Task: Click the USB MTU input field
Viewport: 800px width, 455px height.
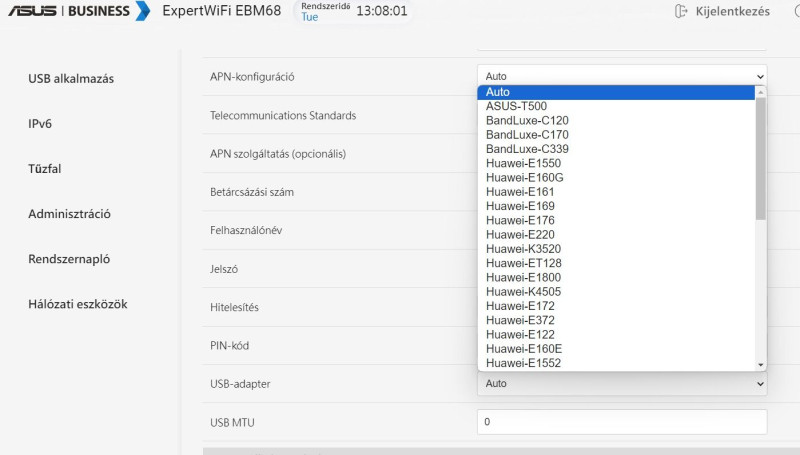Action: 622,422
